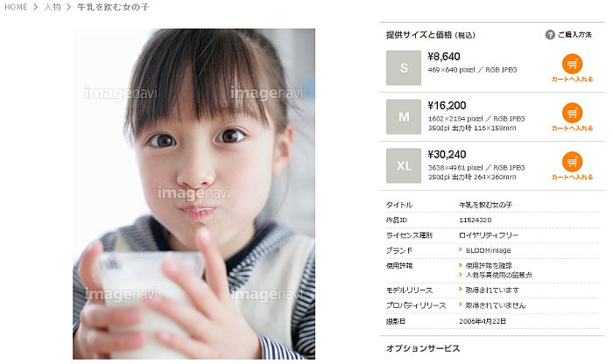
Task: Select the S size tile
Action: pyautogui.click(x=404, y=67)
